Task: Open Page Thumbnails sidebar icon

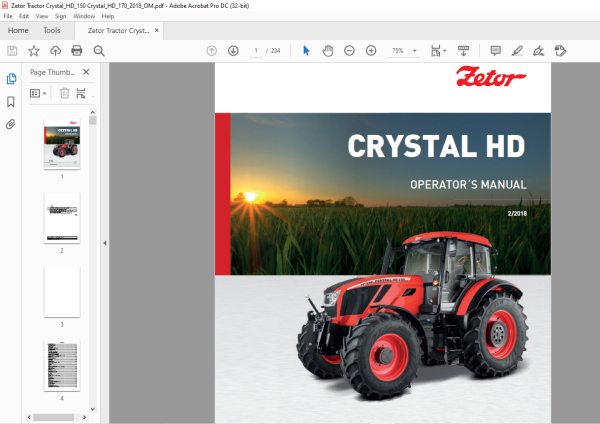Action: tap(11, 78)
